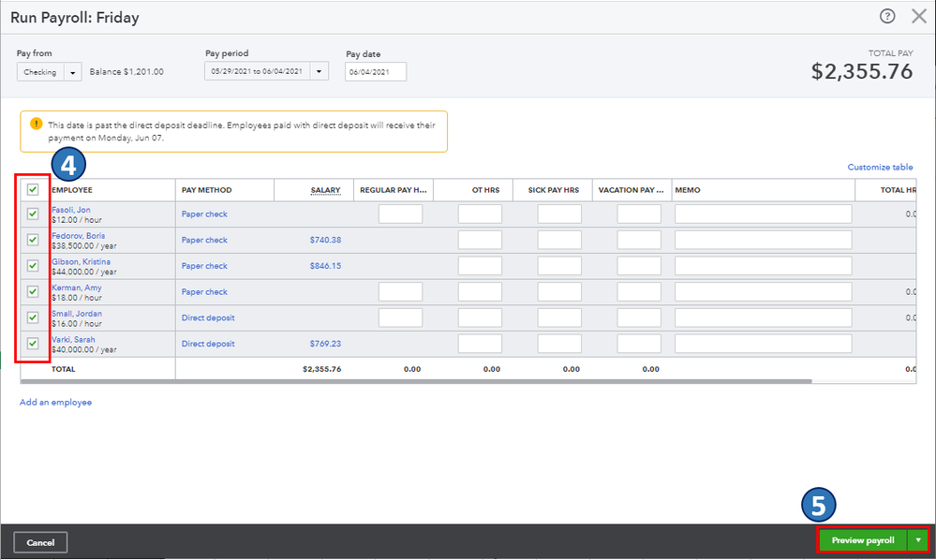
Task: Open the Customize table link
Action: pos(880,168)
